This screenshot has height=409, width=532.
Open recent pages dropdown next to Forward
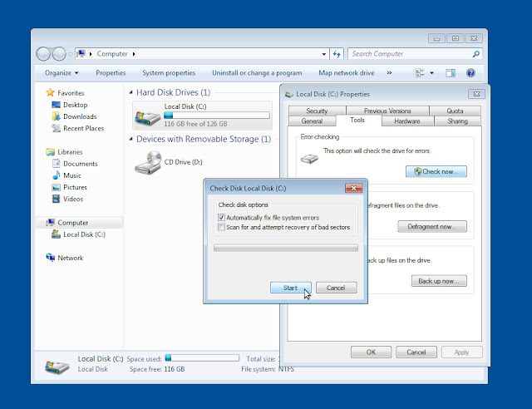pyautogui.click(x=70, y=54)
